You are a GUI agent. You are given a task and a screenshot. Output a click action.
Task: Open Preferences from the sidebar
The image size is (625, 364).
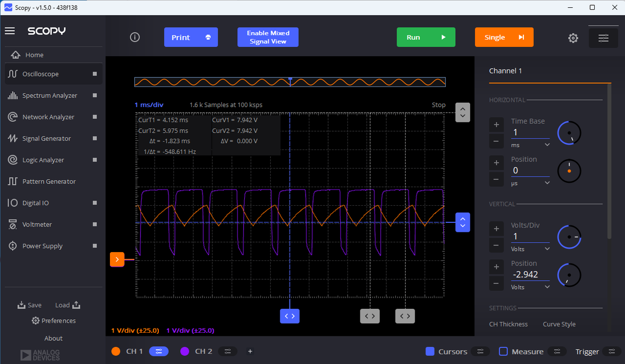(x=54, y=321)
